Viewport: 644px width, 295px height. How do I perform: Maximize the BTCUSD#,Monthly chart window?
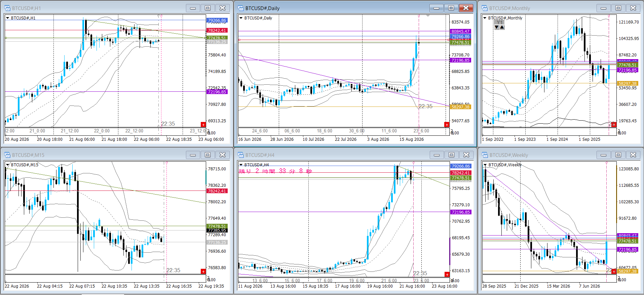click(x=618, y=8)
